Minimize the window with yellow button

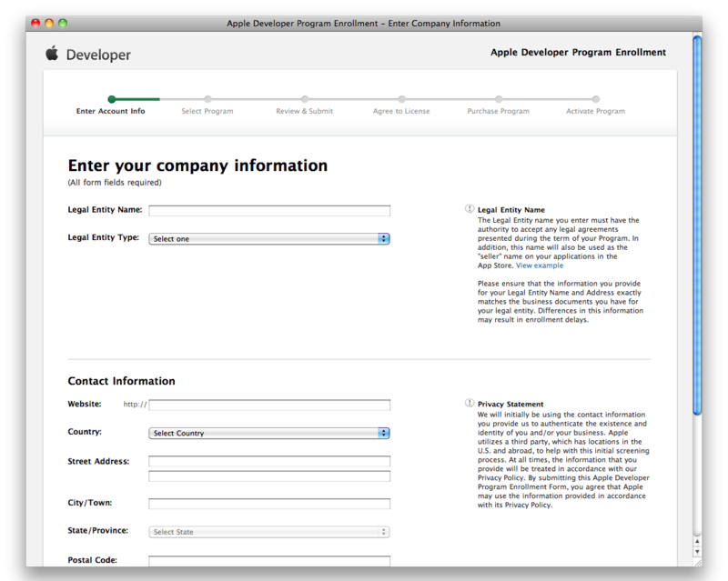point(49,23)
